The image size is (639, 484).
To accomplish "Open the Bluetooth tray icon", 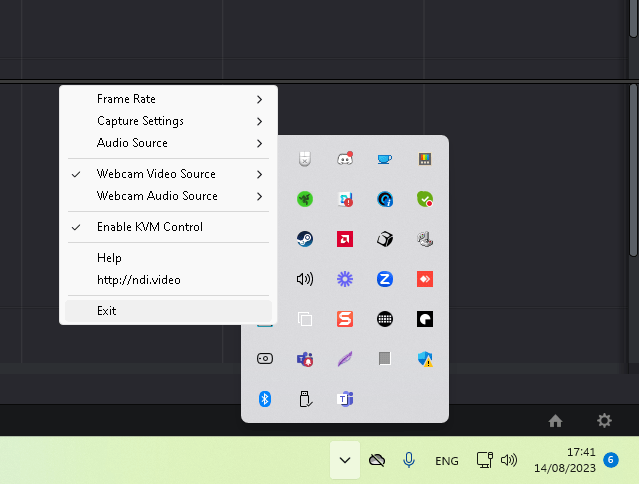I will point(265,399).
